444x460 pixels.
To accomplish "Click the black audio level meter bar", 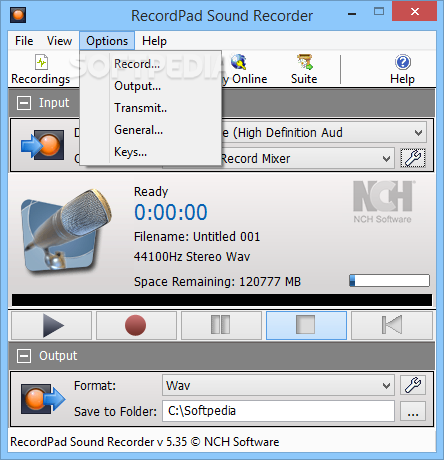I will coord(222,300).
